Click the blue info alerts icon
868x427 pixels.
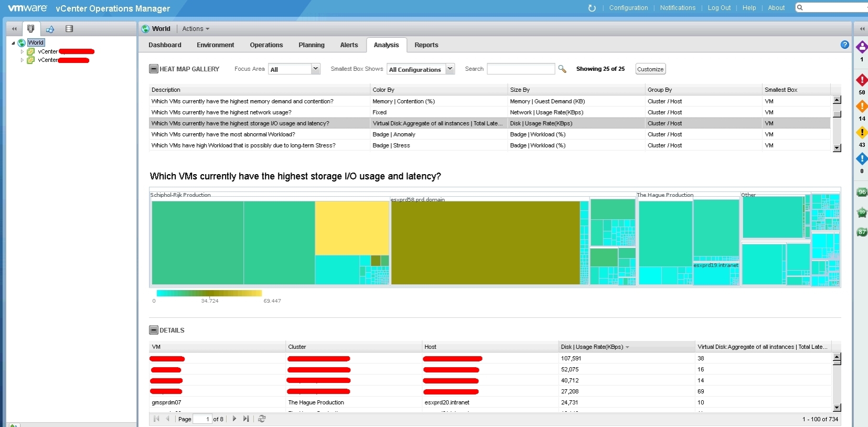pyautogui.click(x=862, y=158)
